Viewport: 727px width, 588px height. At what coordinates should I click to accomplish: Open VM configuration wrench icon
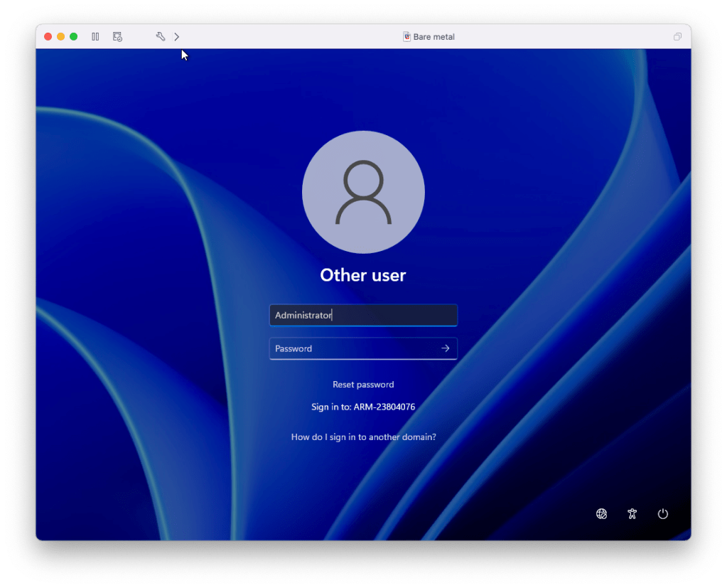pyautogui.click(x=161, y=37)
